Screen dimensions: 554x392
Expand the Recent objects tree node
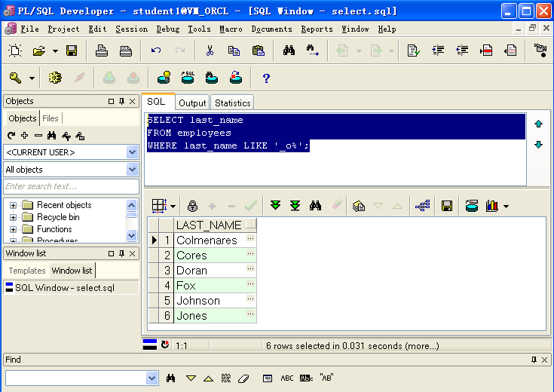tap(13, 205)
